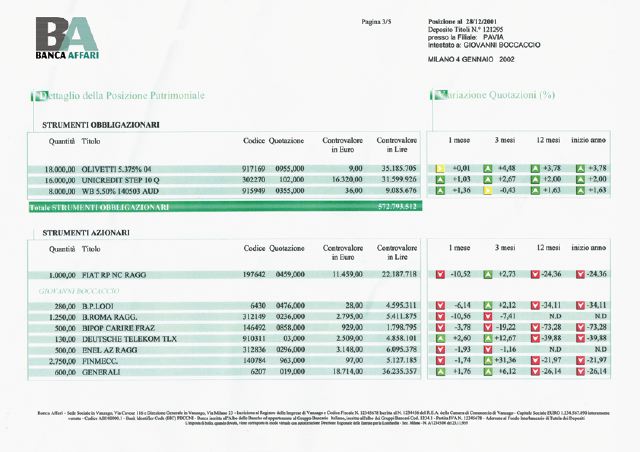Click the red down arrow beside -3,78
Image resolution: width=640 pixels, height=452 pixels.
(440, 327)
